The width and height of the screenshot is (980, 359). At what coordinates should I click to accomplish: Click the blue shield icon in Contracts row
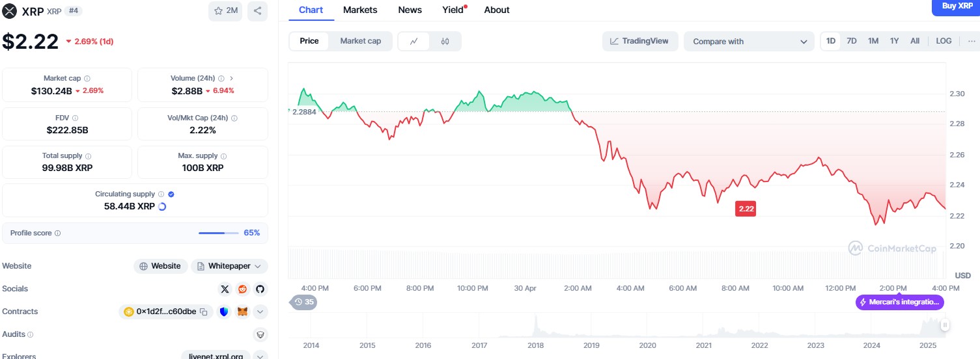pyautogui.click(x=224, y=312)
